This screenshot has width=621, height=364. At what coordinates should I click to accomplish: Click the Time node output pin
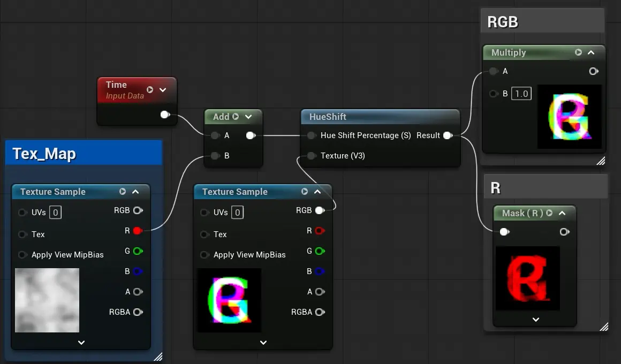[x=165, y=115]
